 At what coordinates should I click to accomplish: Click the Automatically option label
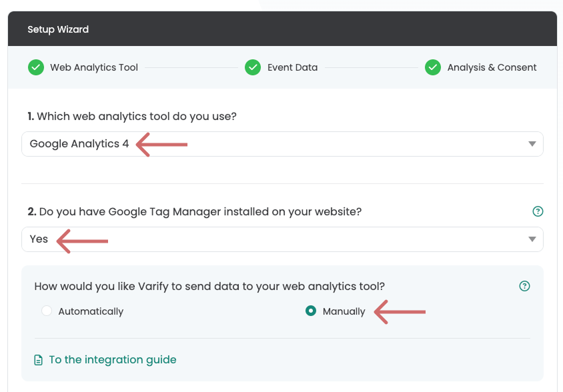click(x=91, y=311)
